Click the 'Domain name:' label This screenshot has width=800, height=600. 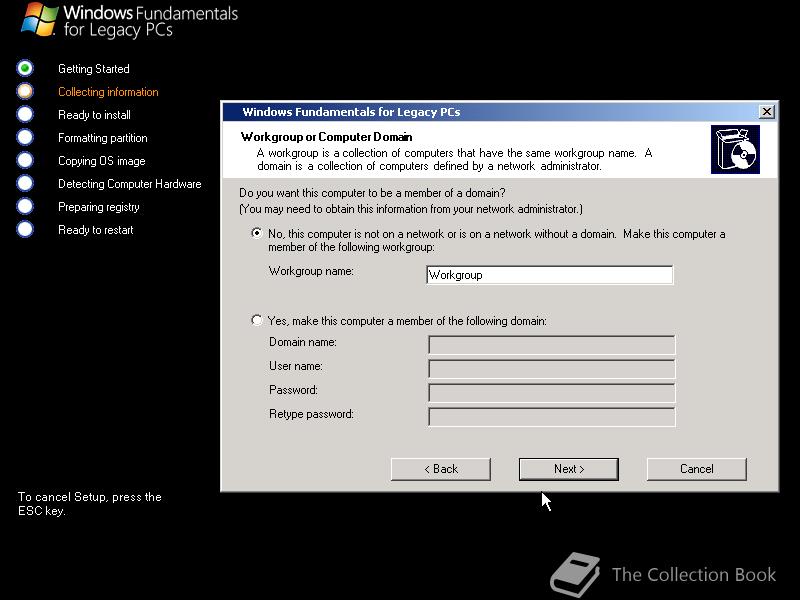(303, 342)
